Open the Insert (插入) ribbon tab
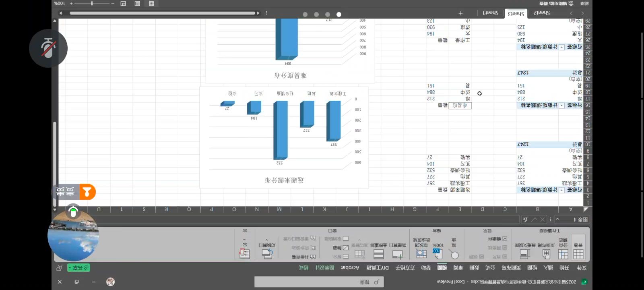The height and width of the screenshot is (290, 644). pyautogui.click(x=548, y=267)
